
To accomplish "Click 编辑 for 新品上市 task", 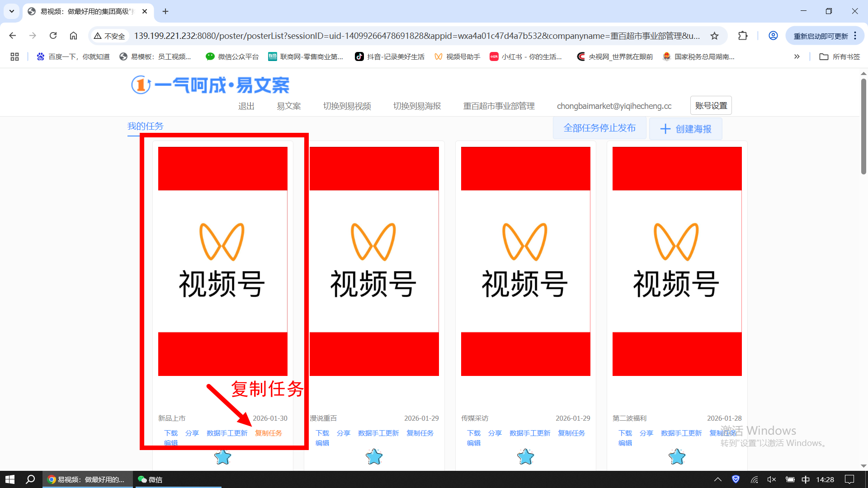I will 171,443.
